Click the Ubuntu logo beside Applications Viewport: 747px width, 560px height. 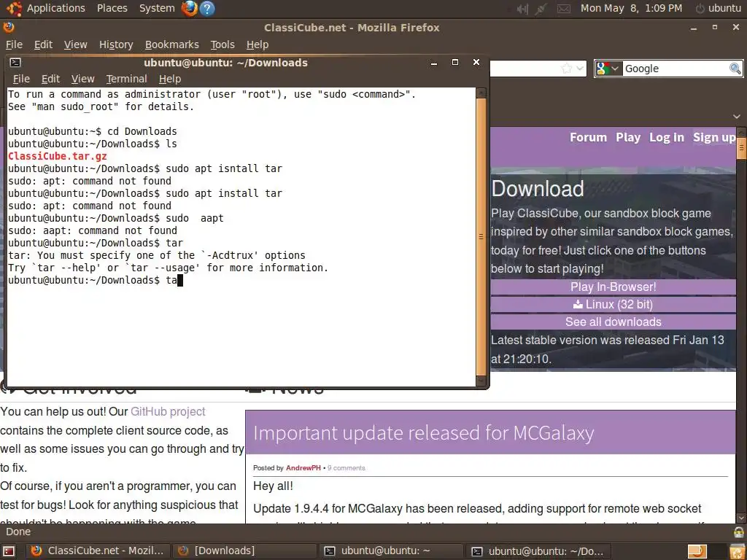click(x=14, y=9)
